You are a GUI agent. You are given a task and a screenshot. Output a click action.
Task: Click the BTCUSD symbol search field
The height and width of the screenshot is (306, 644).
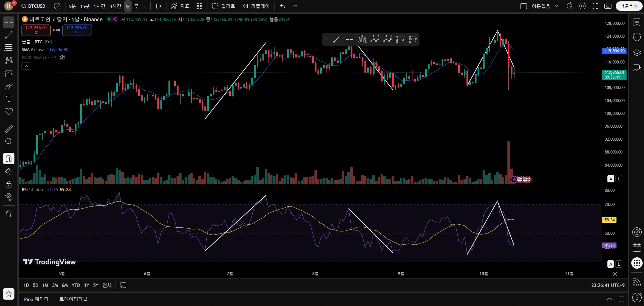34,6
